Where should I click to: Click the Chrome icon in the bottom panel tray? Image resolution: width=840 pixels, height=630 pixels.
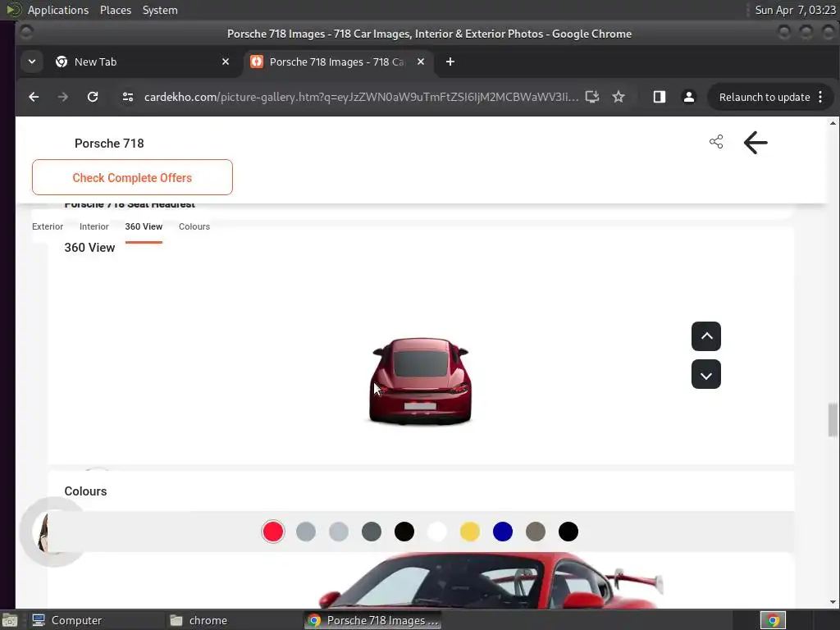click(773, 620)
